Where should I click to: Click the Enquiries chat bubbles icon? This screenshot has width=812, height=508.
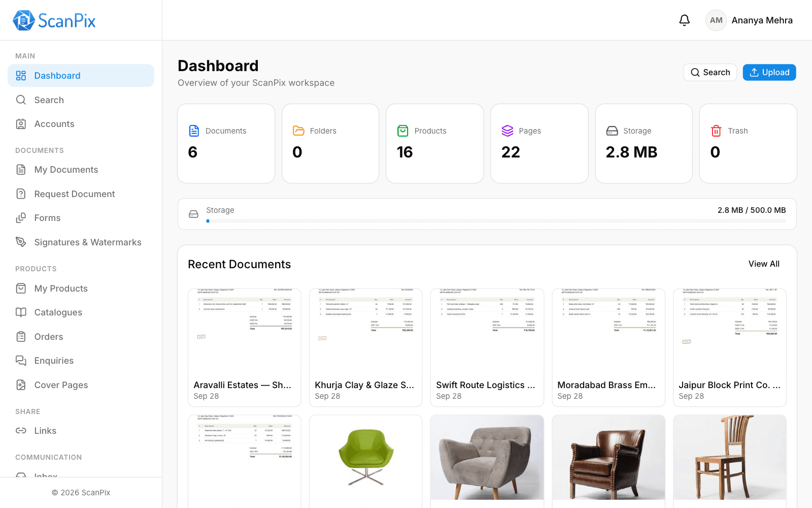pyautogui.click(x=21, y=360)
